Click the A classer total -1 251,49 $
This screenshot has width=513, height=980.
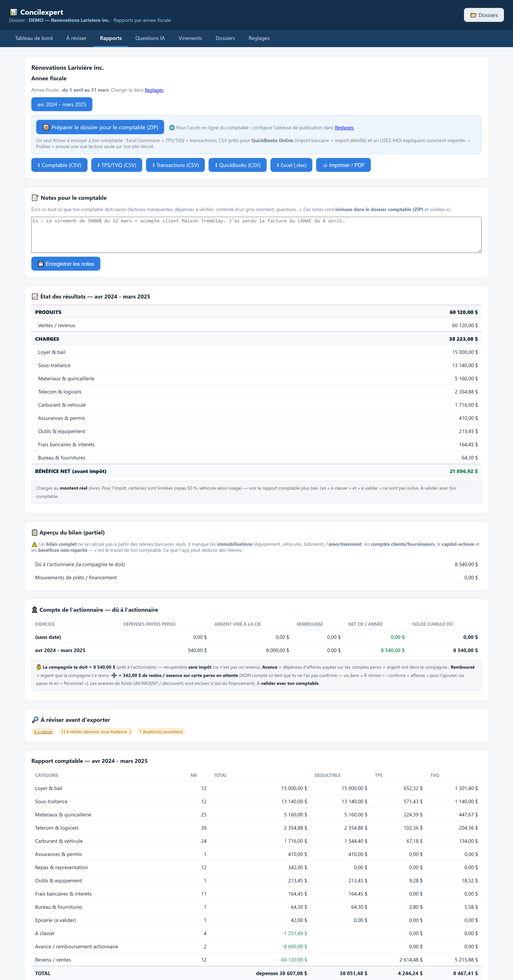tap(294, 934)
